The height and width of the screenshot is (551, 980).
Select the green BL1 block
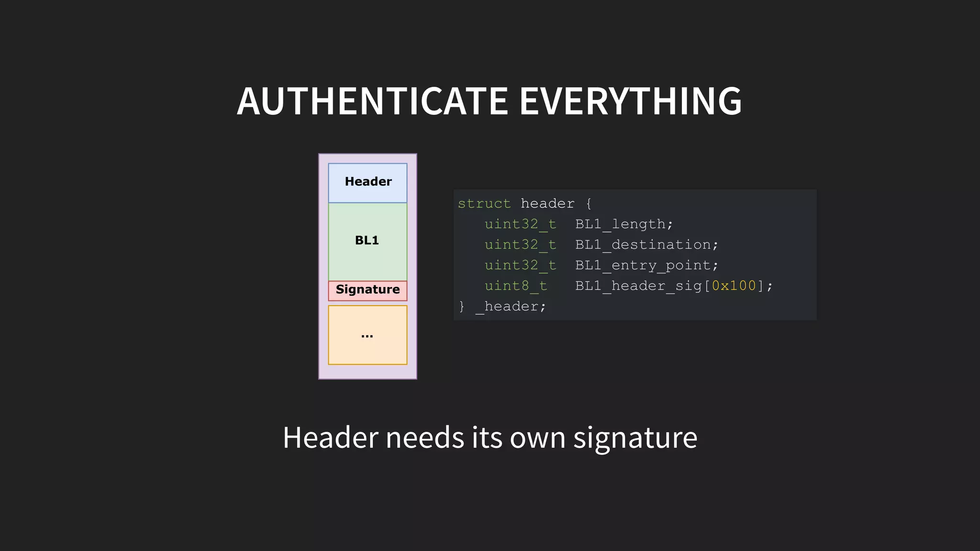(x=367, y=242)
